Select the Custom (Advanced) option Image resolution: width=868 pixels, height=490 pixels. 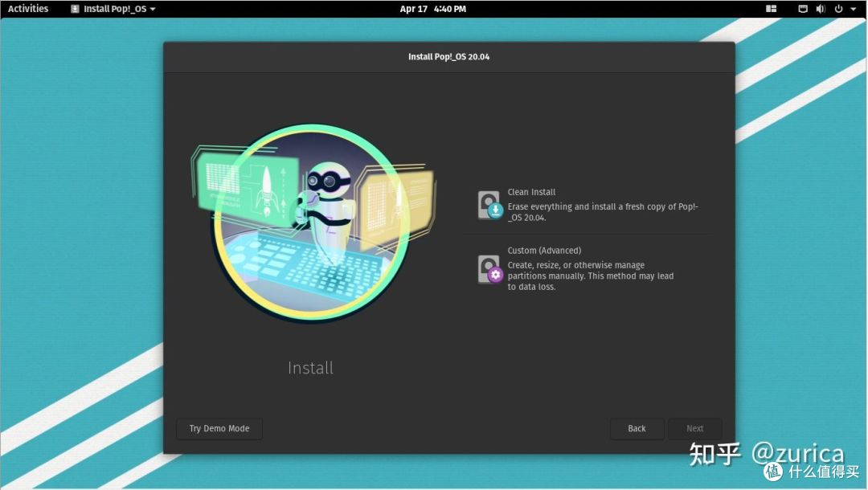pyautogui.click(x=588, y=268)
